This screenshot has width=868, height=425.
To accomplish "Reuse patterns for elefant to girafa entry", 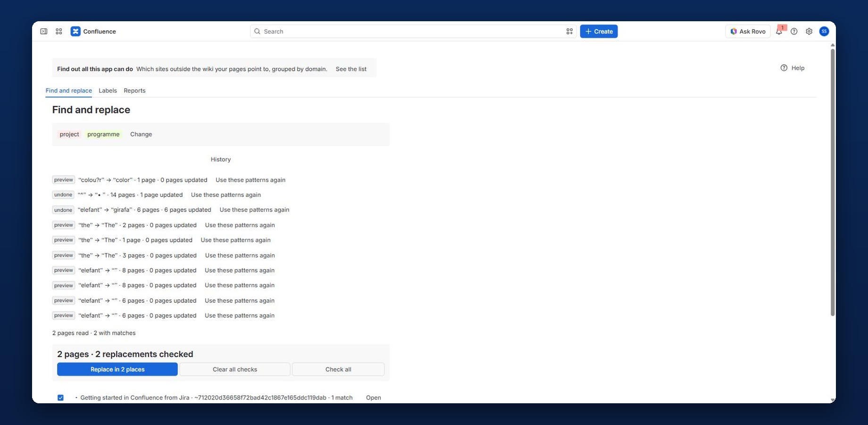I will tap(254, 210).
